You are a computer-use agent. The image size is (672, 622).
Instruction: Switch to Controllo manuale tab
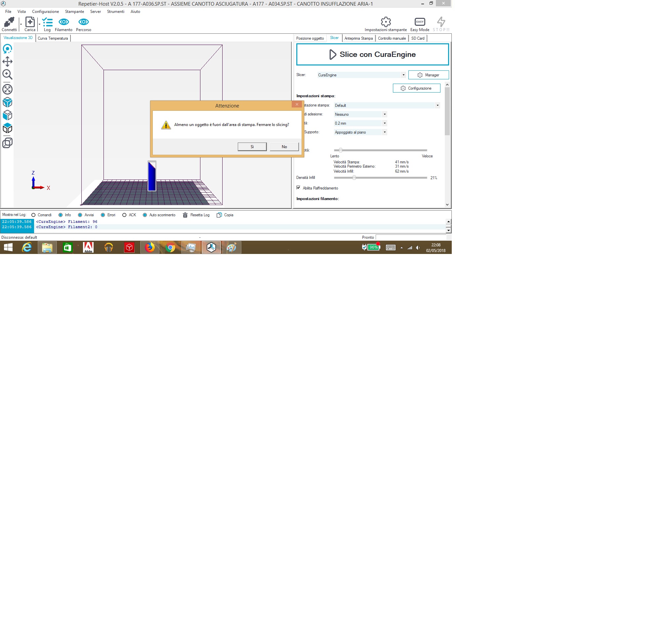pyautogui.click(x=392, y=38)
